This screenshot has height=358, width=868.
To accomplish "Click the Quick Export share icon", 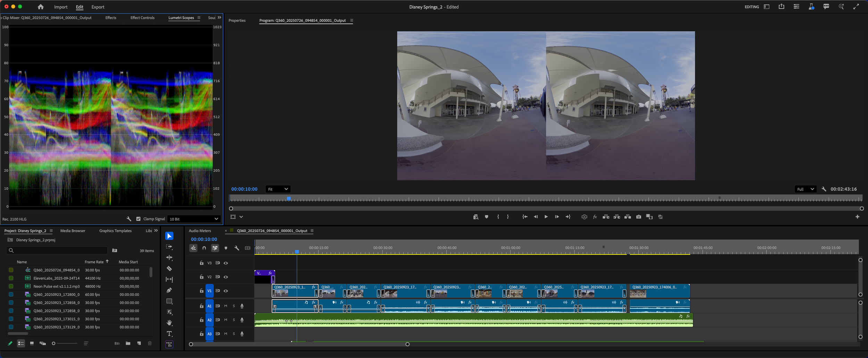I will 781,7.
